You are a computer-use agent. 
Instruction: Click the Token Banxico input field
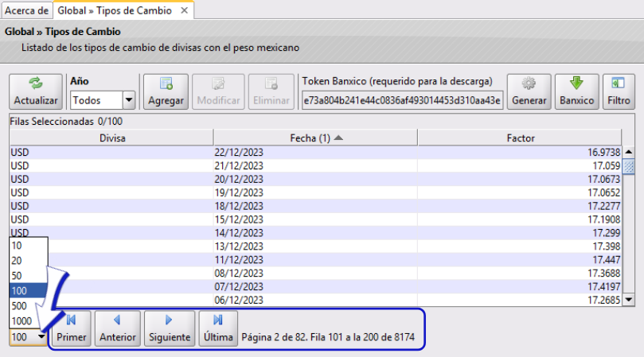403,100
